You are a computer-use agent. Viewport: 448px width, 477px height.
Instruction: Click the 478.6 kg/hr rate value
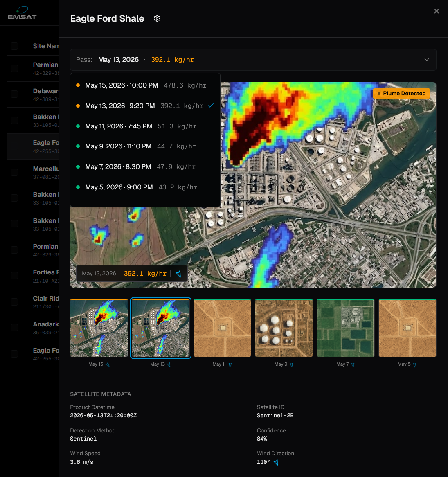pos(185,85)
